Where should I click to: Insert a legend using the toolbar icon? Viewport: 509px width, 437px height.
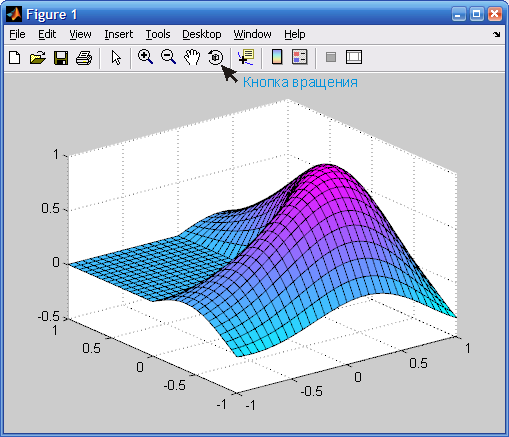click(x=299, y=57)
